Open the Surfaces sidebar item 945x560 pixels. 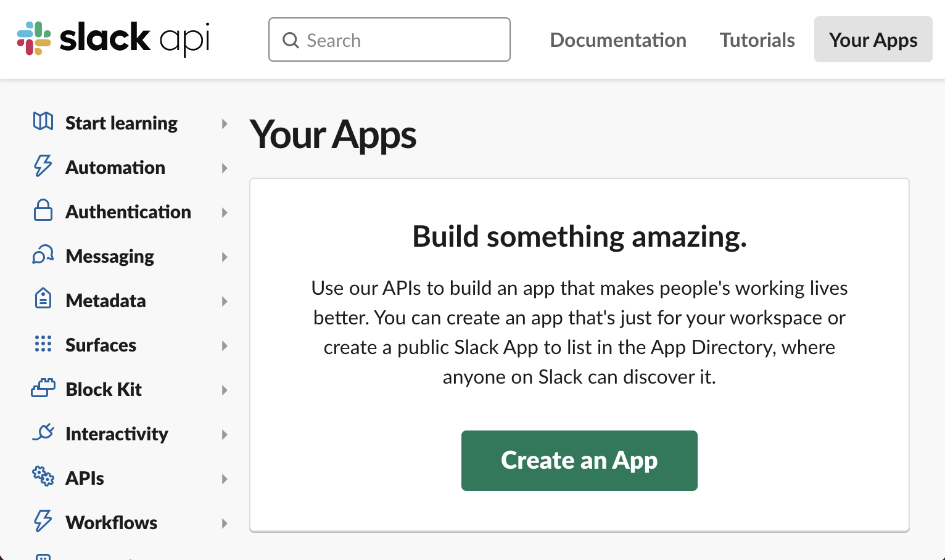101,345
